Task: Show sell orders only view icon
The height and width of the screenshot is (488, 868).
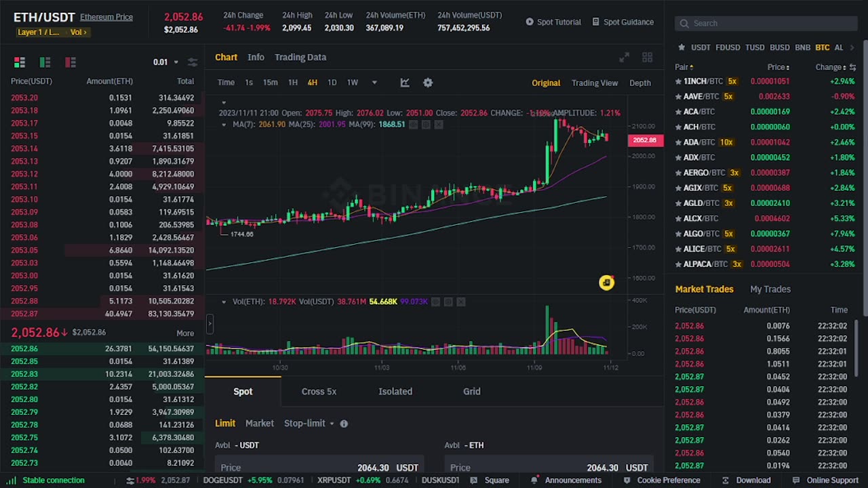Action: pos(71,62)
